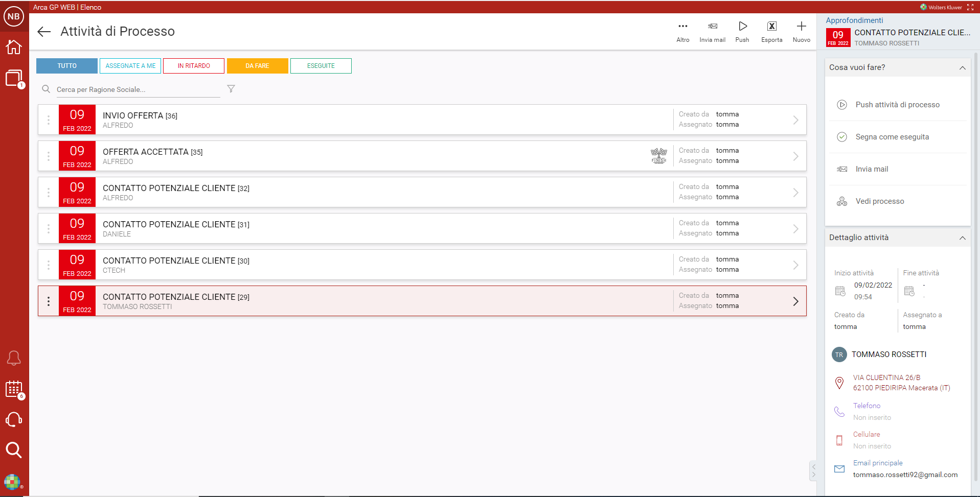
Task: Select the TUTTO filter tab
Action: (67, 66)
